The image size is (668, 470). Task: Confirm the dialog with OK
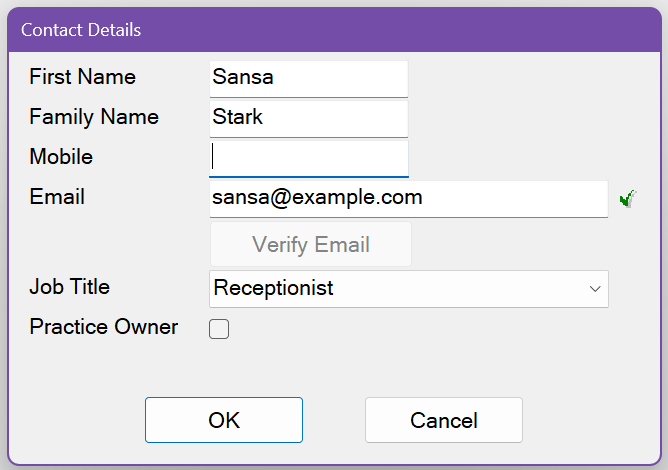[224, 420]
